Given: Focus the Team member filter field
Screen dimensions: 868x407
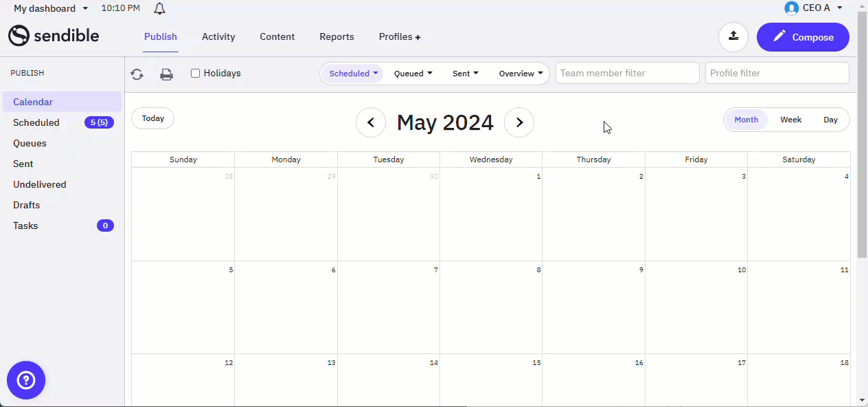Looking at the screenshot, I should tap(627, 73).
